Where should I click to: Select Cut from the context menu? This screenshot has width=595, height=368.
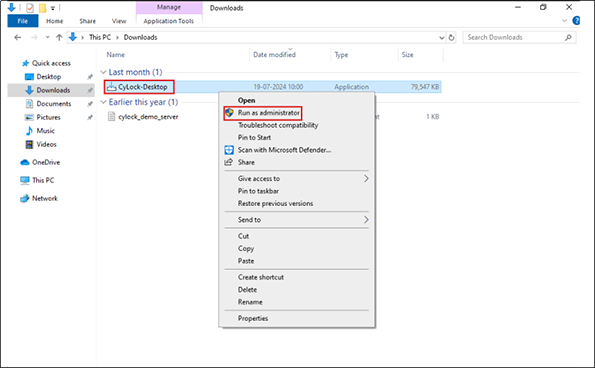244,236
